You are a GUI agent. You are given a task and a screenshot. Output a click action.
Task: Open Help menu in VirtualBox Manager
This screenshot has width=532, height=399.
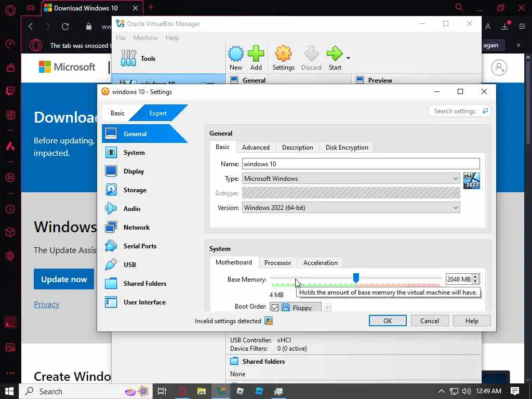click(172, 37)
